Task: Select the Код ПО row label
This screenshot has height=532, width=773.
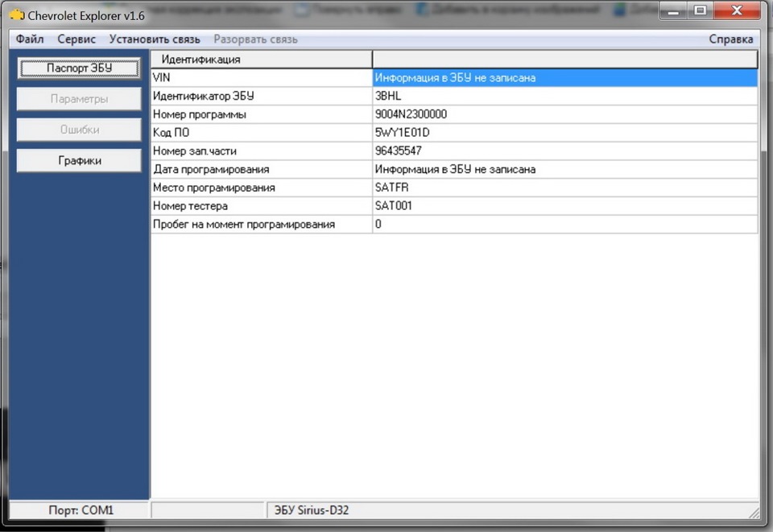Action: pos(262,133)
